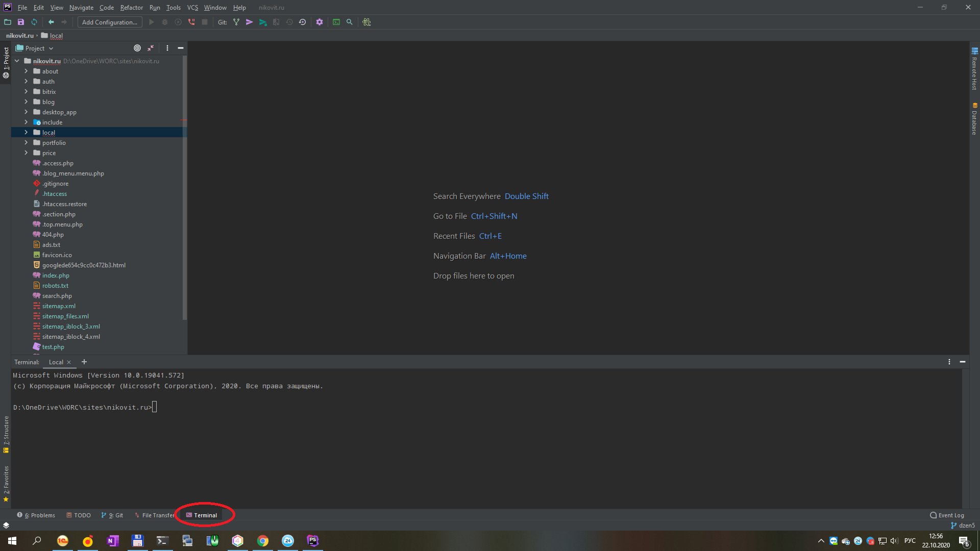The image size is (980, 551).
Task: Open the Git tool window
Action: pos(112,515)
